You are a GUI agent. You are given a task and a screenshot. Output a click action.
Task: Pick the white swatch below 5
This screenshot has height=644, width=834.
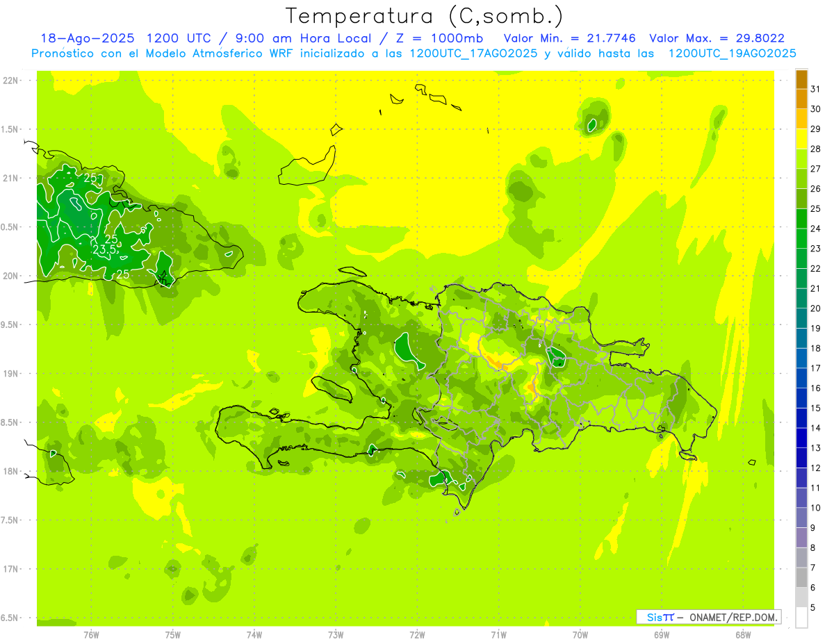point(802,618)
